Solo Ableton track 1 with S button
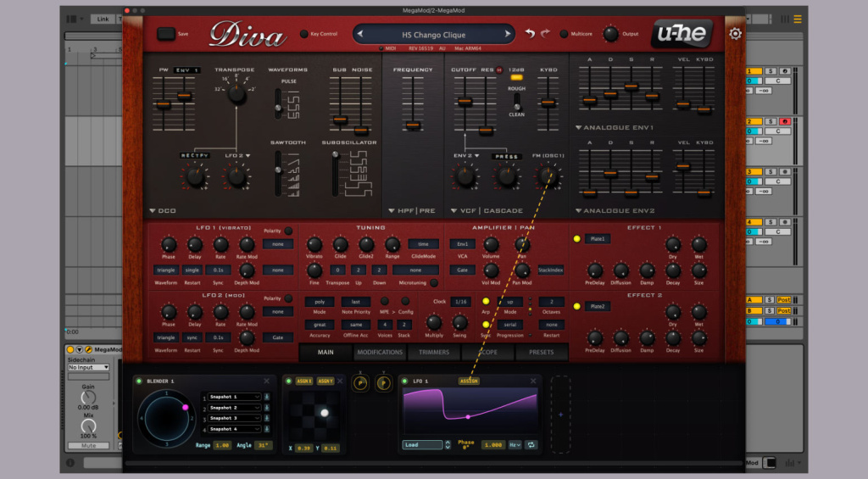This screenshot has height=479, width=868. (770, 71)
